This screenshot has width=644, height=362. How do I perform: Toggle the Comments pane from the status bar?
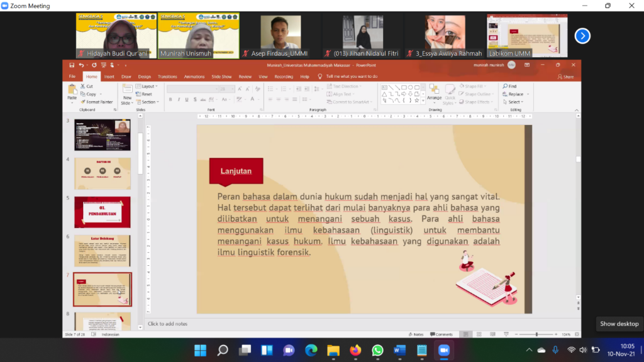(441, 334)
